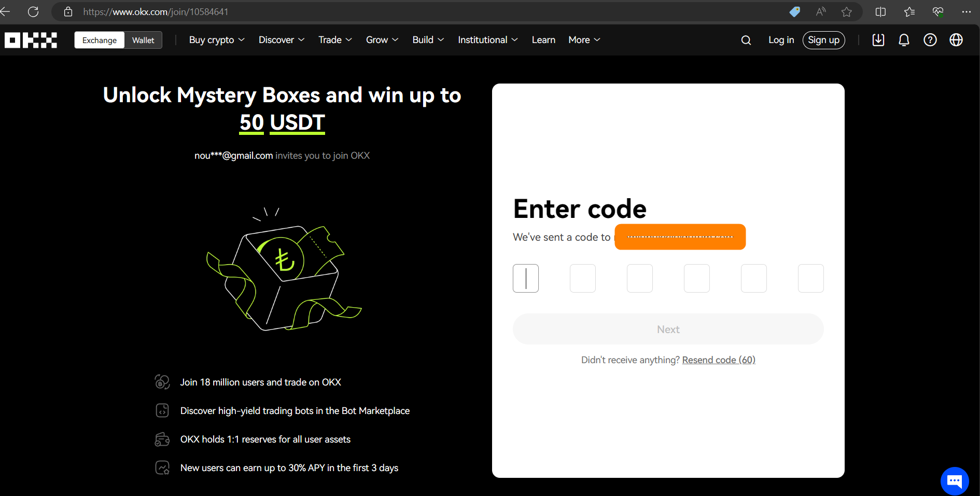Image resolution: width=980 pixels, height=496 pixels.
Task: Click the Log in link
Action: (x=781, y=40)
